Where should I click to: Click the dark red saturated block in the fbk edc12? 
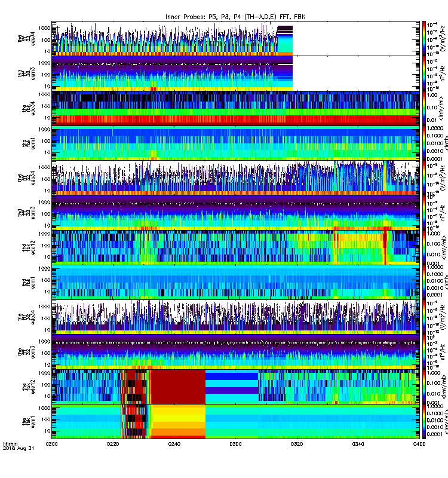pos(178,387)
